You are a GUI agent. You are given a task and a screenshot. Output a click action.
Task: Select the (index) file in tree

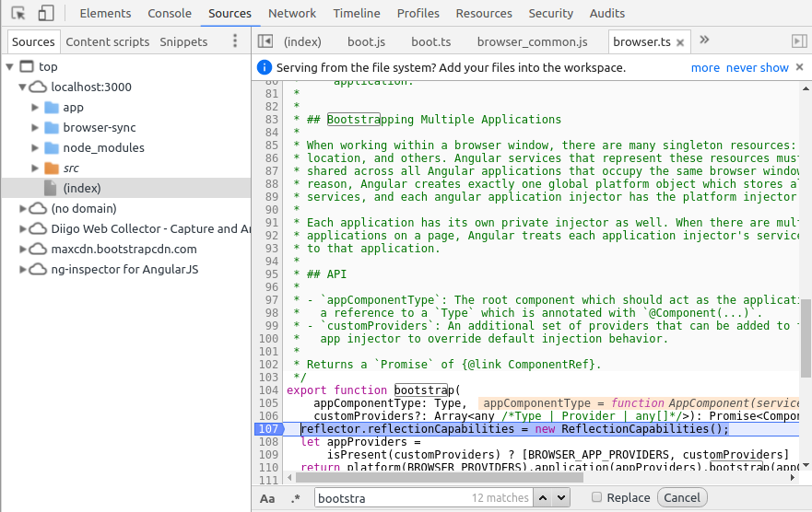[126, 188]
